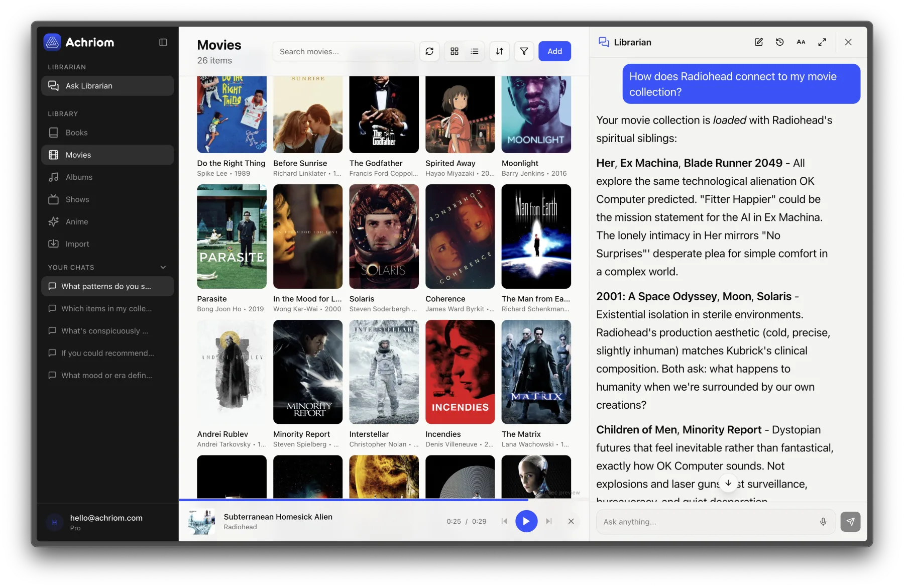Close the music player bar
Screen dimensions: 904x588
(571, 521)
